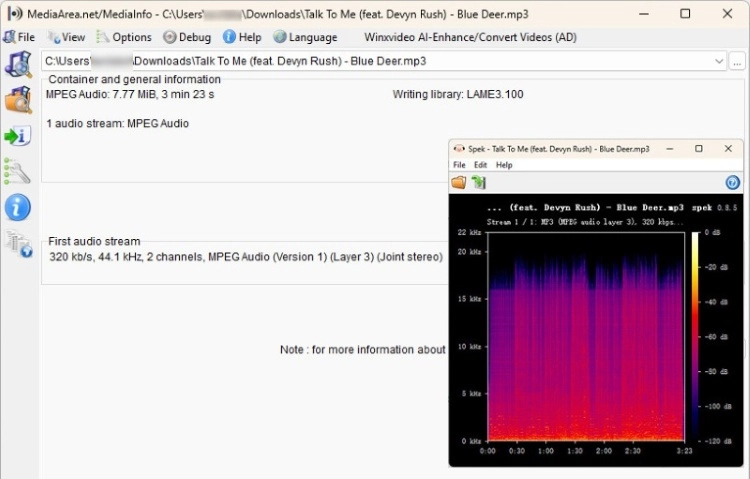Click the "First audio stream" group label
This screenshot has width=750, height=479.
pyautogui.click(x=94, y=242)
